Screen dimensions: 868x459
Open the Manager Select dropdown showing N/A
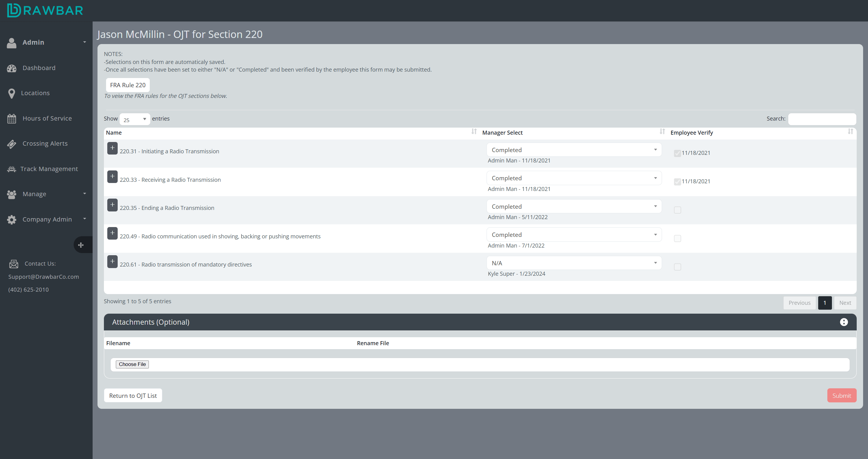point(574,263)
